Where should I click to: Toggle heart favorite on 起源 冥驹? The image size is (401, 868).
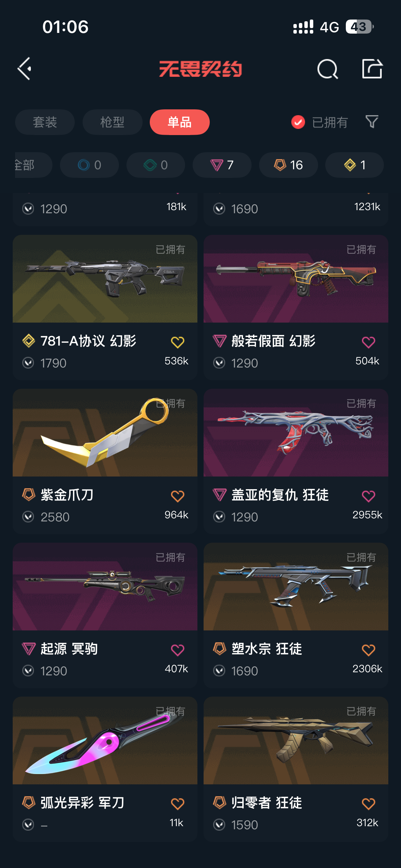click(178, 650)
